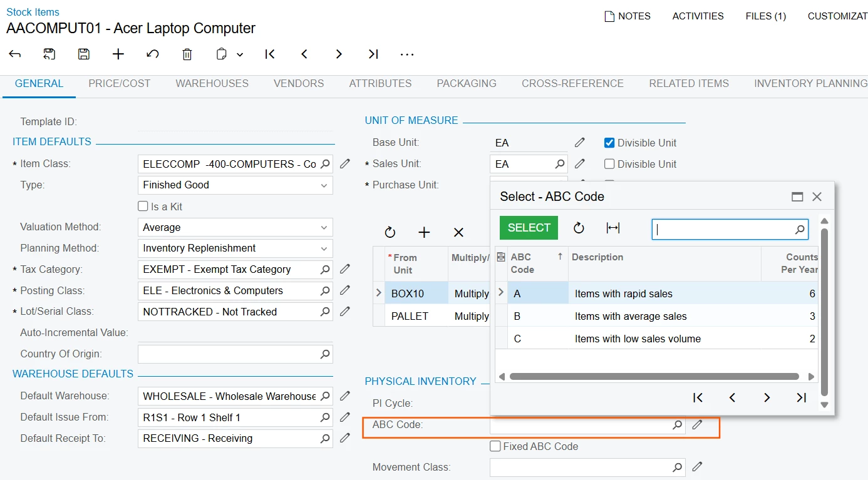Open the NOTES panel
Screen dimensions: 868x480
click(x=627, y=16)
